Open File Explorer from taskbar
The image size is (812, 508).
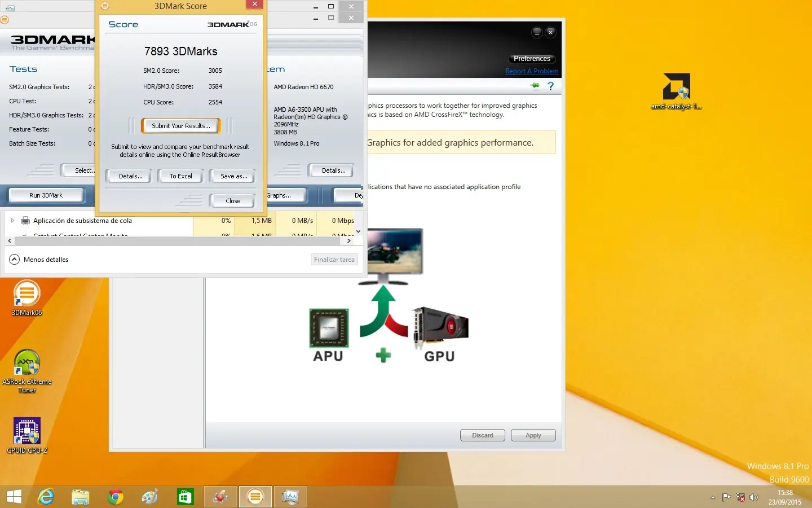tap(81, 497)
